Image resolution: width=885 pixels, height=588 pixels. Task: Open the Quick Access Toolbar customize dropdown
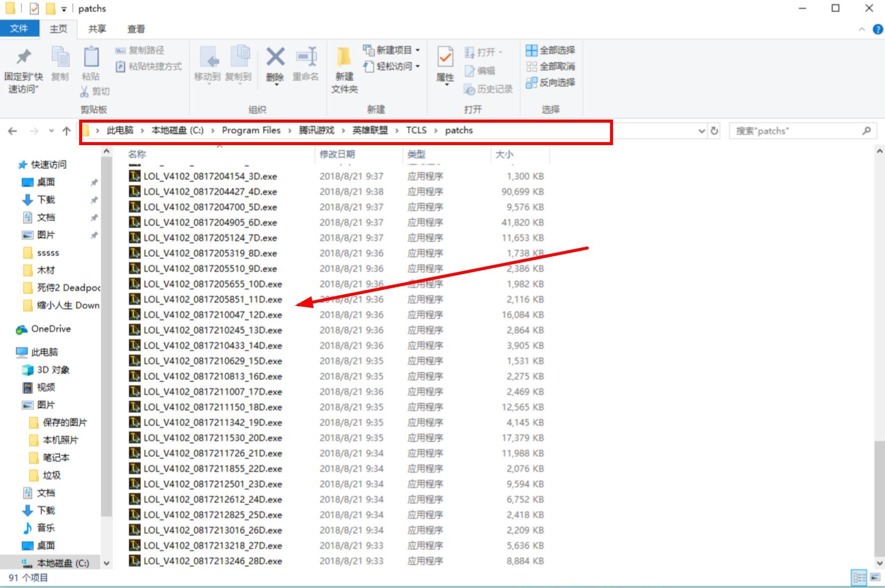coord(64,9)
